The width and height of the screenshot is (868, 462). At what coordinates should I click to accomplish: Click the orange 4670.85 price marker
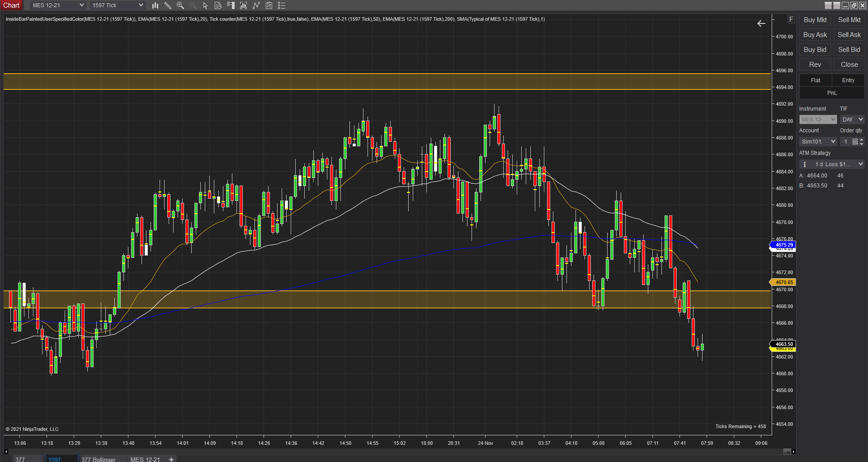(783, 282)
